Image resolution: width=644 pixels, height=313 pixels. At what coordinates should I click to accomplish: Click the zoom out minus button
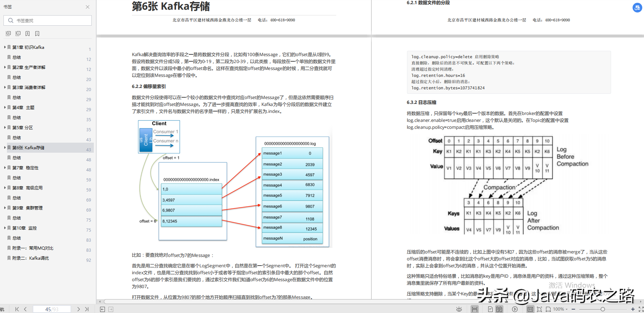(x=573, y=309)
